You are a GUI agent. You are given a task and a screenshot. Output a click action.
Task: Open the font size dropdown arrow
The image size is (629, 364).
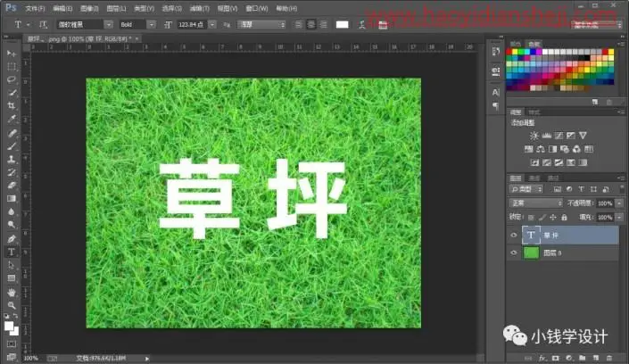point(212,25)
